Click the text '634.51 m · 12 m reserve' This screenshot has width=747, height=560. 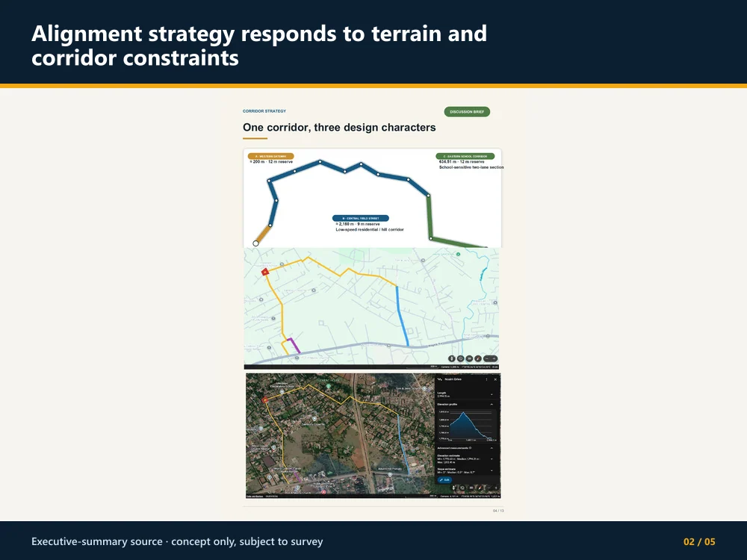[462, 162]
